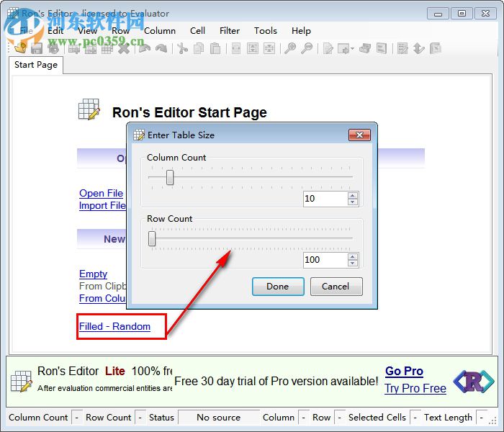The height and width of the screenshot is (432, 504).
Task: Open the Help menu
Action: coord(301,31)
